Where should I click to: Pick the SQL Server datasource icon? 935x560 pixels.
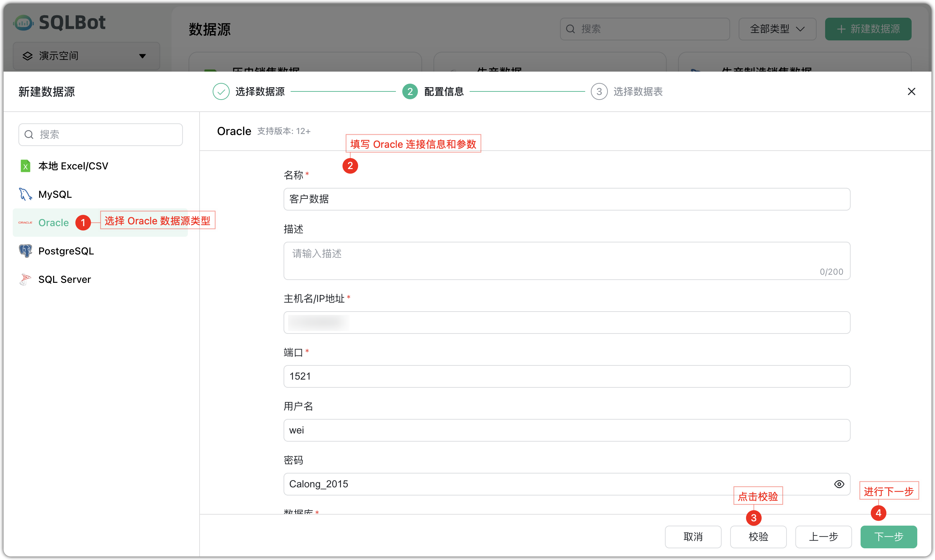tap(25, 279)
